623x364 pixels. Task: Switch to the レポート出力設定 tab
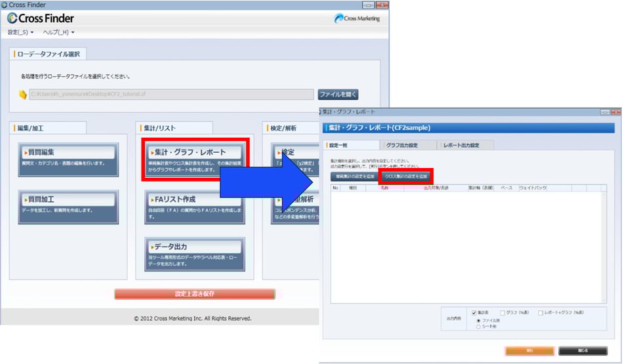tap(466, 145)
